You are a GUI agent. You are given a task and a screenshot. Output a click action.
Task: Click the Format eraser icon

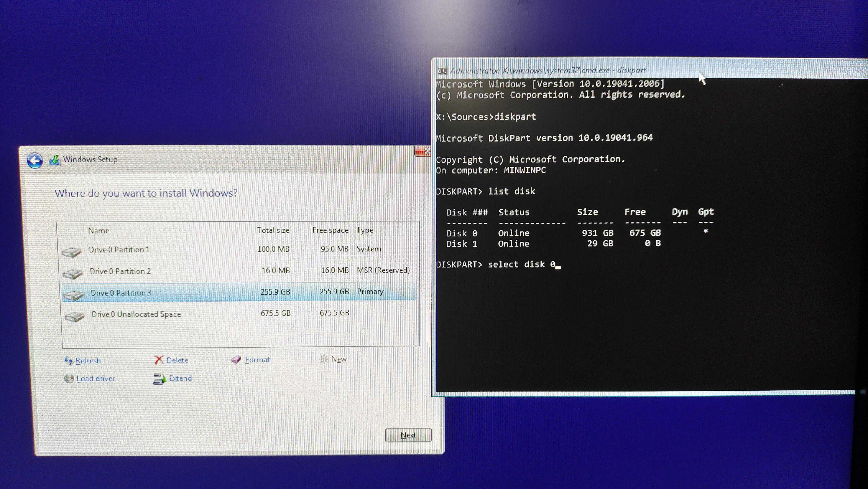(x=236, y=360)
